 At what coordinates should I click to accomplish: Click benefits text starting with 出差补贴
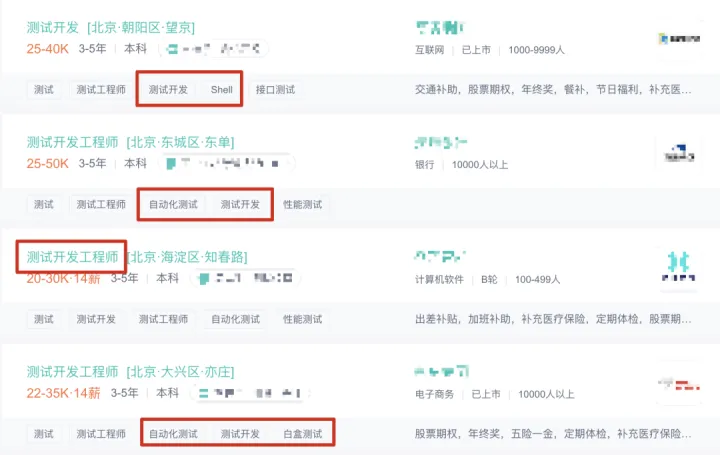click(553, 319)
